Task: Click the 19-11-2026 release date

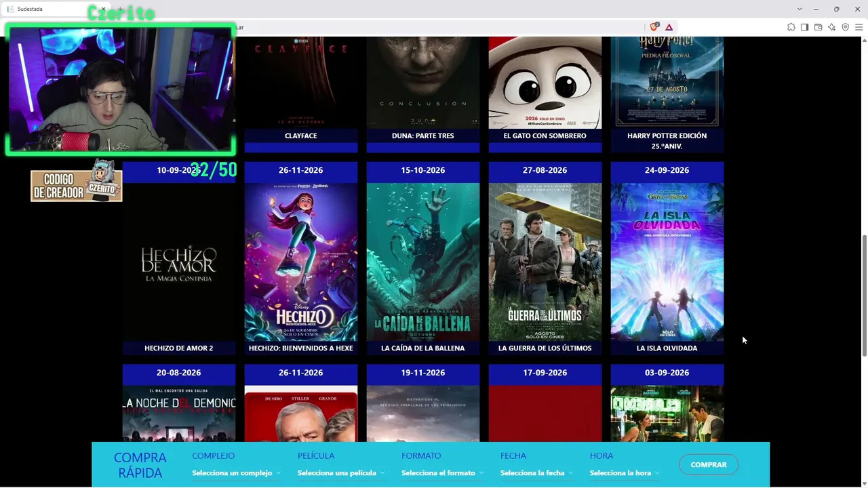Action: (x=423, y=373)
